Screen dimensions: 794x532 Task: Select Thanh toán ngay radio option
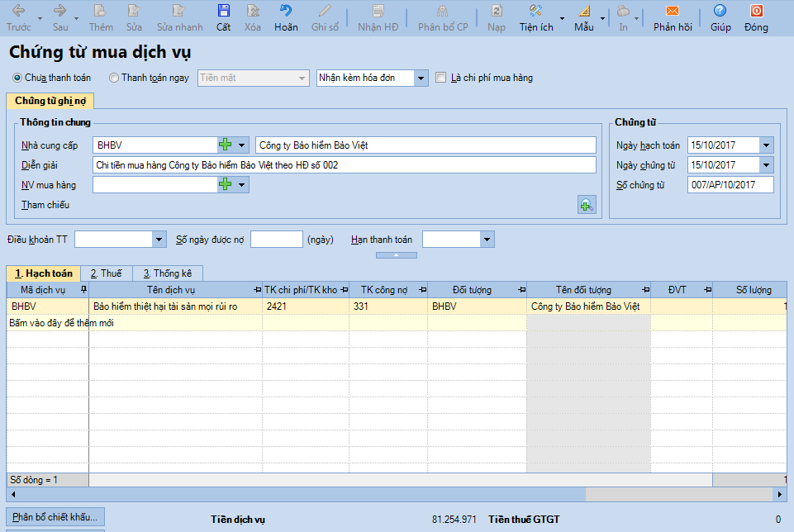click(x=114, y=78)
